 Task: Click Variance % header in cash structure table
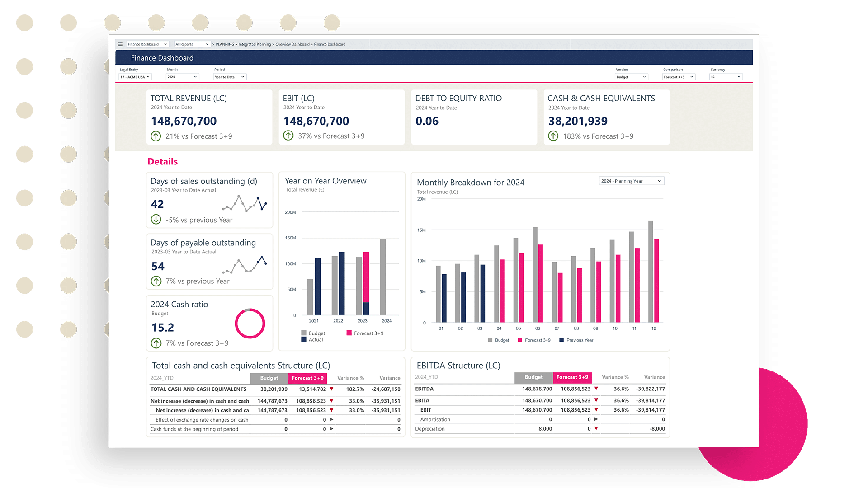pos(350,378)
